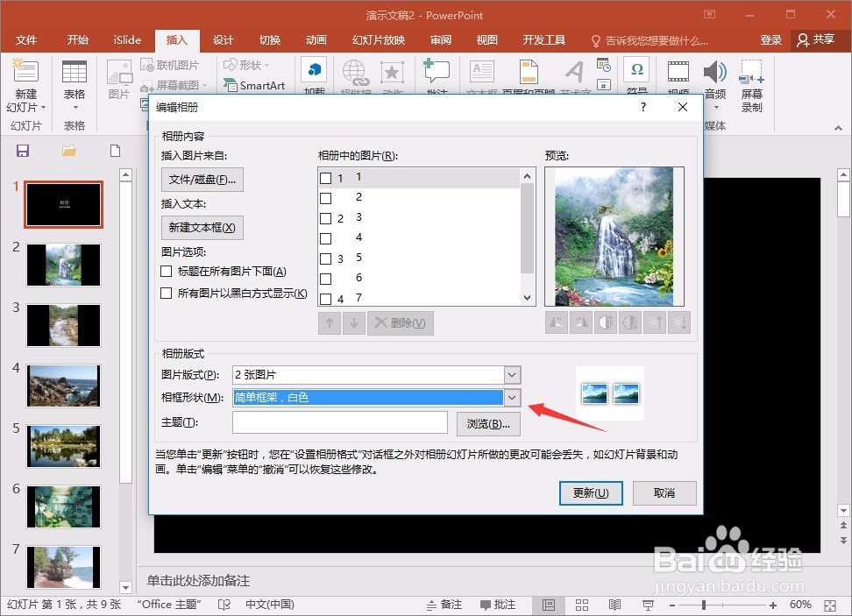Enable 所有图片以黑白方式显示 option

167,293
